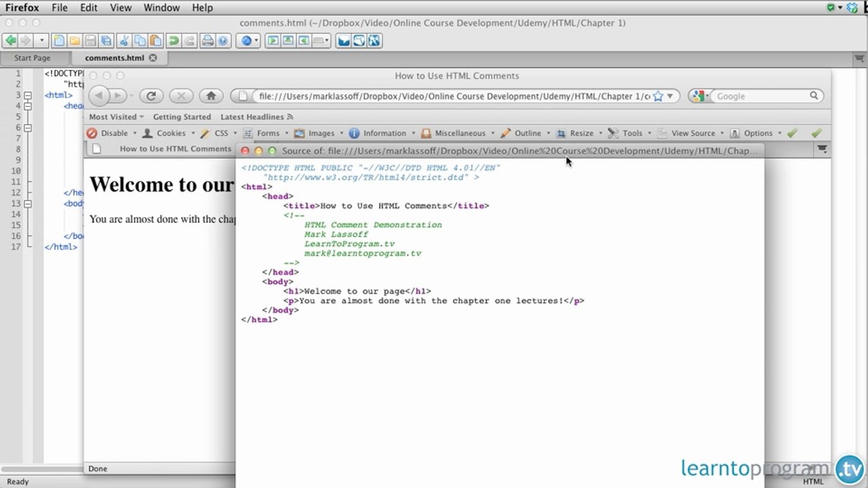Screen dimensions: 868x488
Task: Collapse the head fold marker on line 4
Action: pyautogui.click(x=28, y=106)
